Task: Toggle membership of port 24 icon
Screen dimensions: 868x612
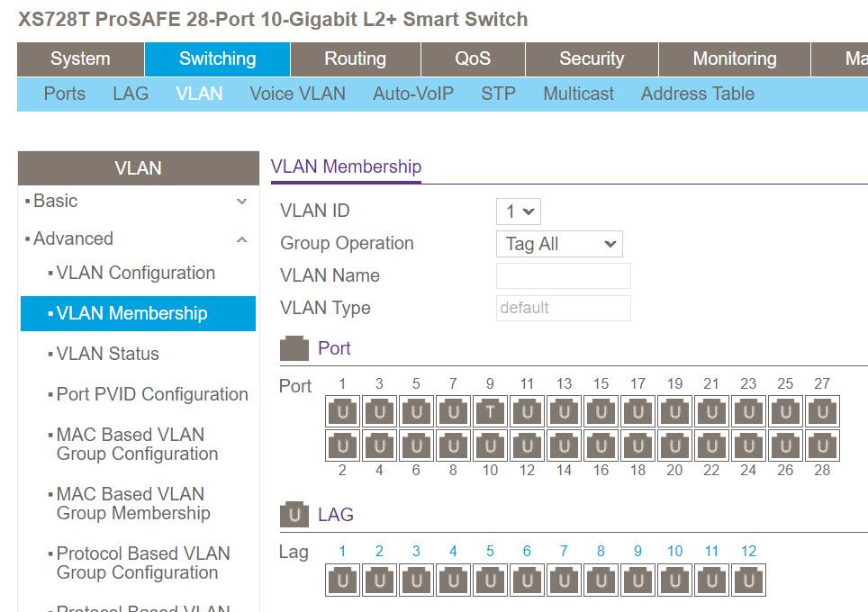Action: [748, 445]
